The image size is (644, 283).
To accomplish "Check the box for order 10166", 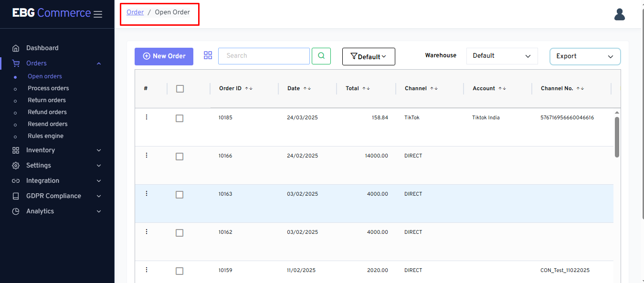I will point(179,157).
